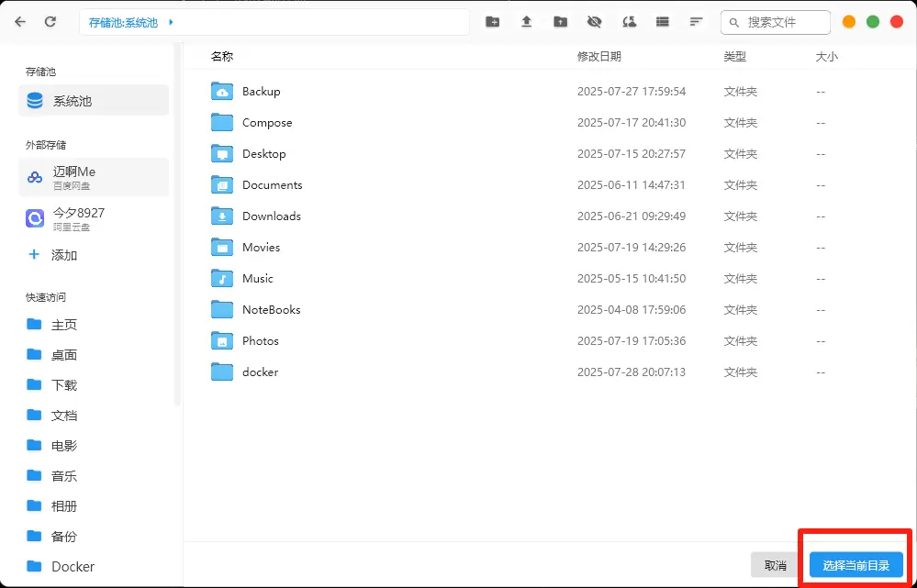The image size is (917, 588).
Task: Click the Compose folder icon
Action: click(x=222, y=122)
